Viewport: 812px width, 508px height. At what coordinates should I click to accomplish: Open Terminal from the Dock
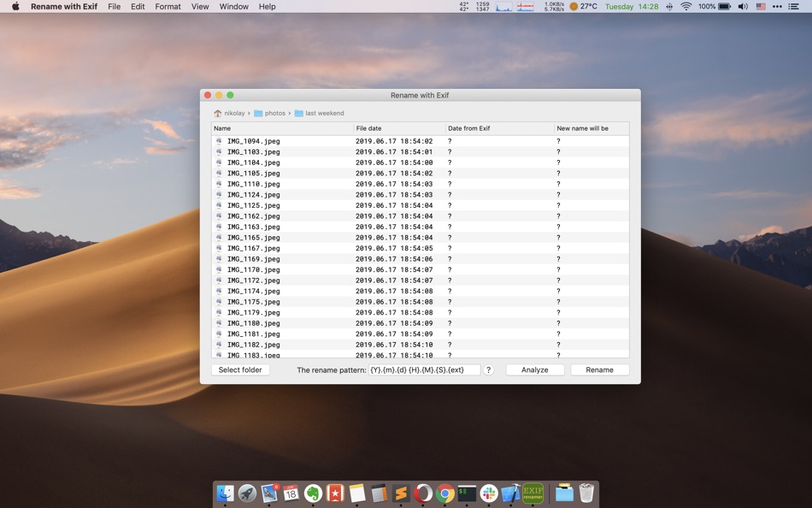pos(466,492)
